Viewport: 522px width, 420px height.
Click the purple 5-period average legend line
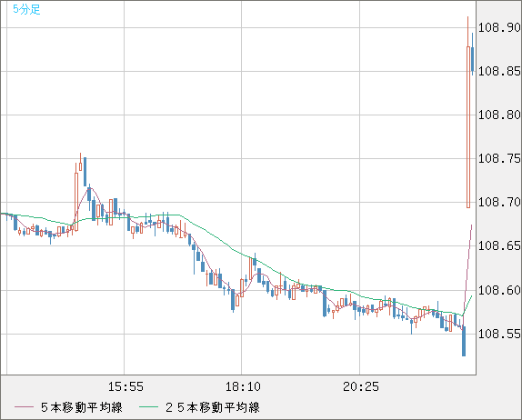pyautogui.click(x=24, y=407)
